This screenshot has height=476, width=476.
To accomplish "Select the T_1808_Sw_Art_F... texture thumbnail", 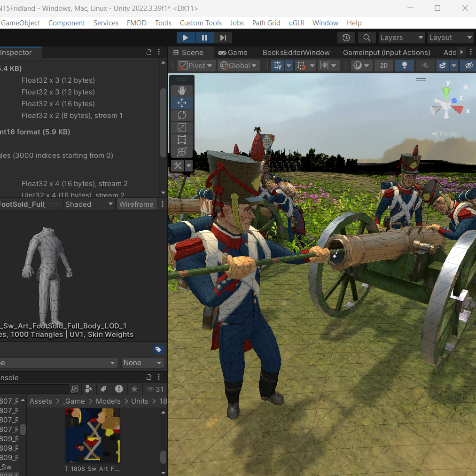I will (x=93, y=435).
